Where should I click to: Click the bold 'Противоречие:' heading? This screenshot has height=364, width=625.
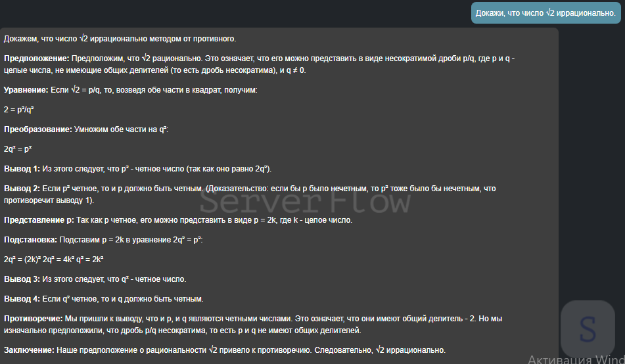[x=34, y=319]
